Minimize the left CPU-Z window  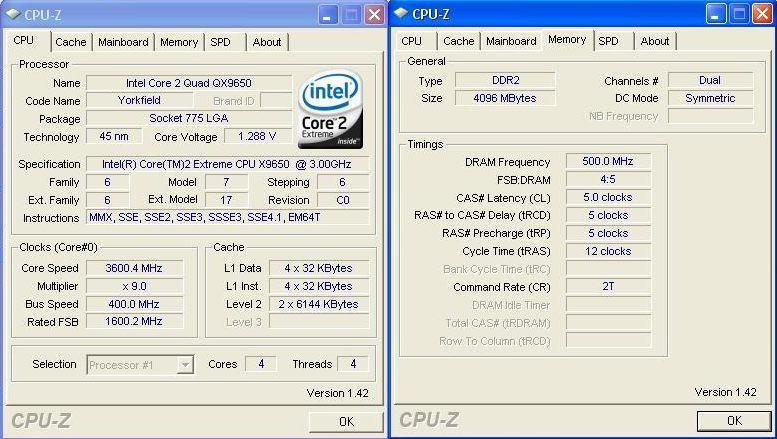point(327,15)
